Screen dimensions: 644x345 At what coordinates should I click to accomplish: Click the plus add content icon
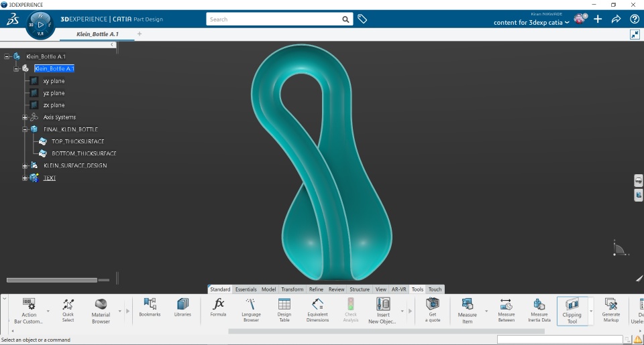pyautogui.click(x=598, y=19)
